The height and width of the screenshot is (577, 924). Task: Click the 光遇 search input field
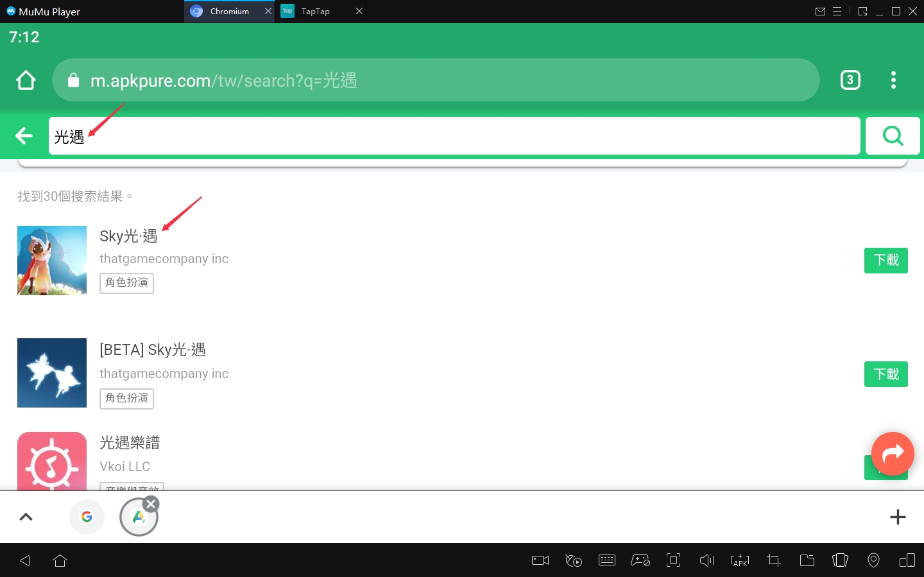[454, 135]
